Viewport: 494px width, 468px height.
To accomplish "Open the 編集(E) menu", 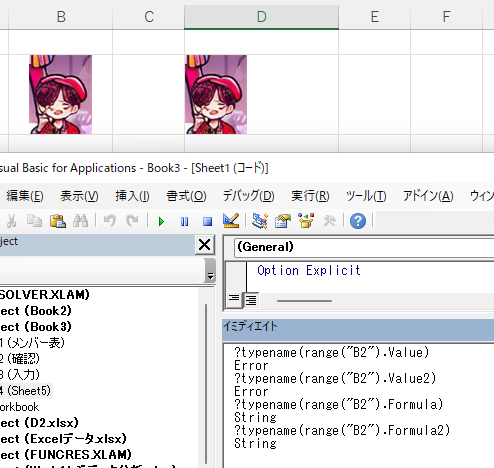I will tap(24, 196).
